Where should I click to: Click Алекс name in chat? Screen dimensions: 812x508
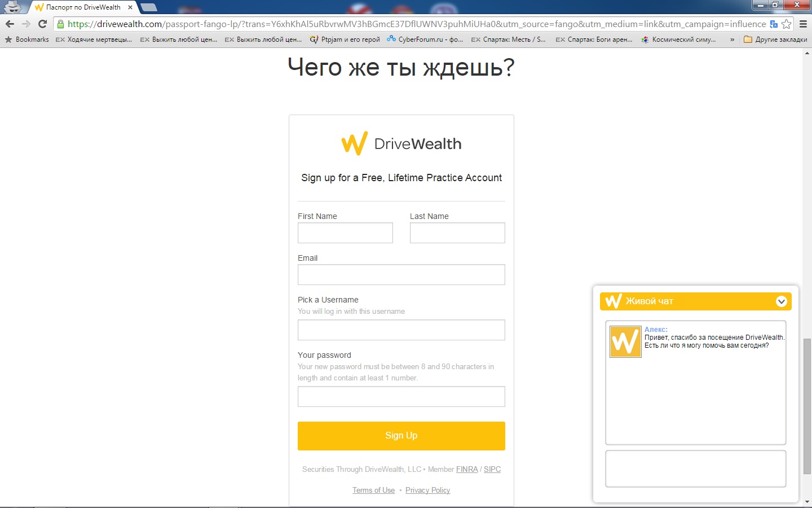pyautogui.click(x=656, y=330)
